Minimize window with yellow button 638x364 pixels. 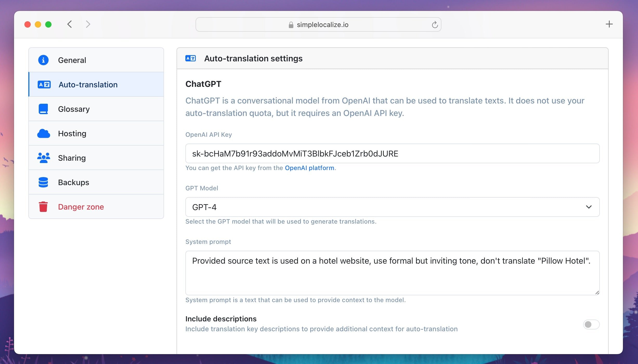[38, 24]
